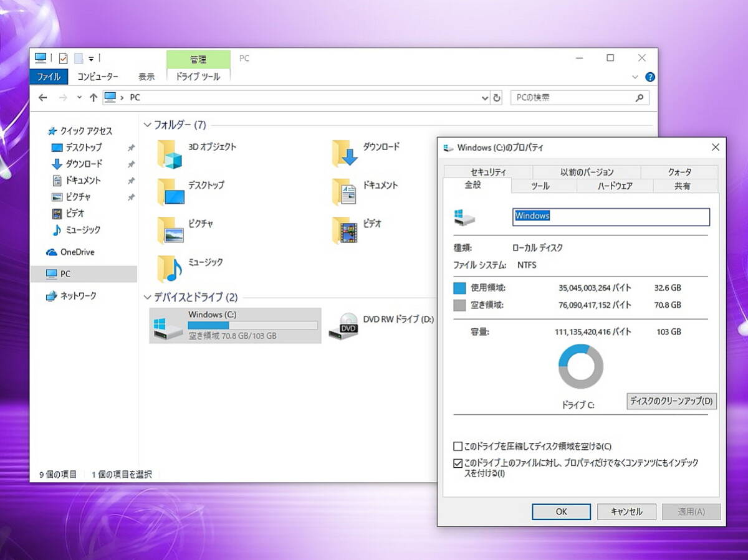Go back with the left arrow
This screenshot has height=560, width=748.
(x=42, y=98)
